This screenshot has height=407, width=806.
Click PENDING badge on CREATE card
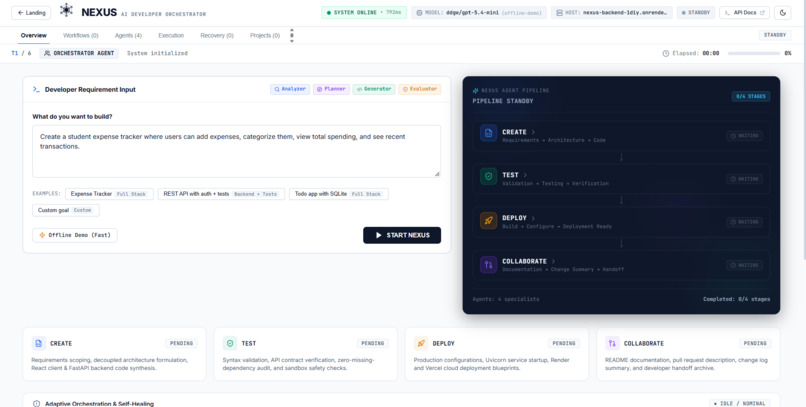(181, 343)
